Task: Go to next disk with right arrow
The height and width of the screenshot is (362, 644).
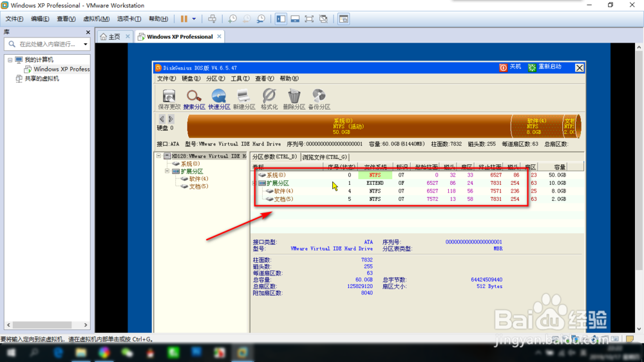Action: pyautogui.click(x=171, y=119)
